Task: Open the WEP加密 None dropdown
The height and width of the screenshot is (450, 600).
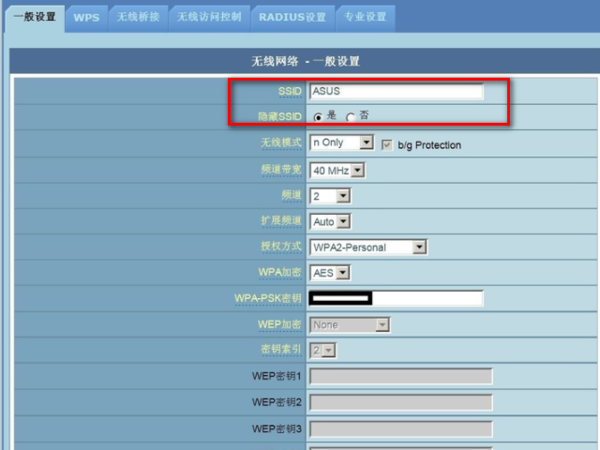Action: click(x=348, y=324)
